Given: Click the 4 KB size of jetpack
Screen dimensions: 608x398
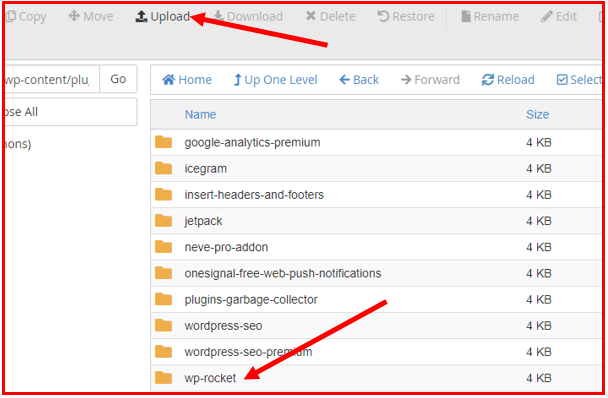Looking at the screenshot, I should tap(539, 221).
